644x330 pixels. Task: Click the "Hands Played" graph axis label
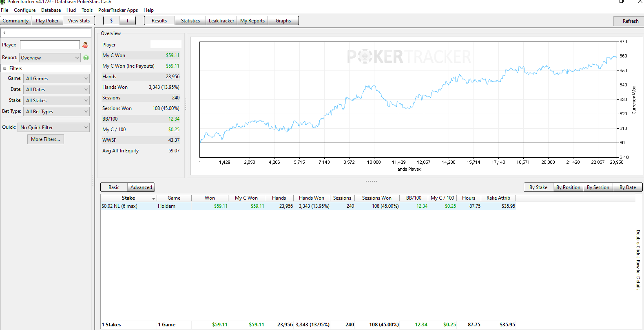point(408,169)
